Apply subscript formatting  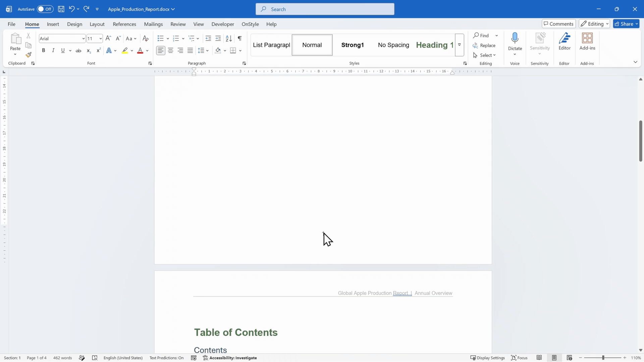(89, 51)
